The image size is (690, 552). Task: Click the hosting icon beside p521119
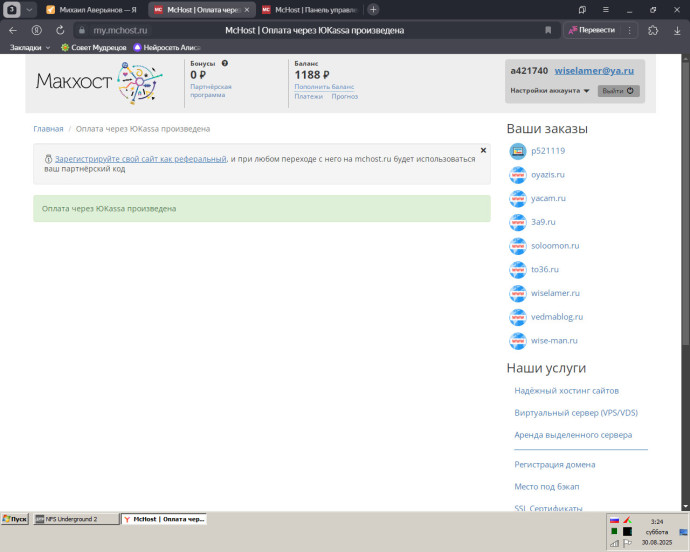tap(518, 151)
